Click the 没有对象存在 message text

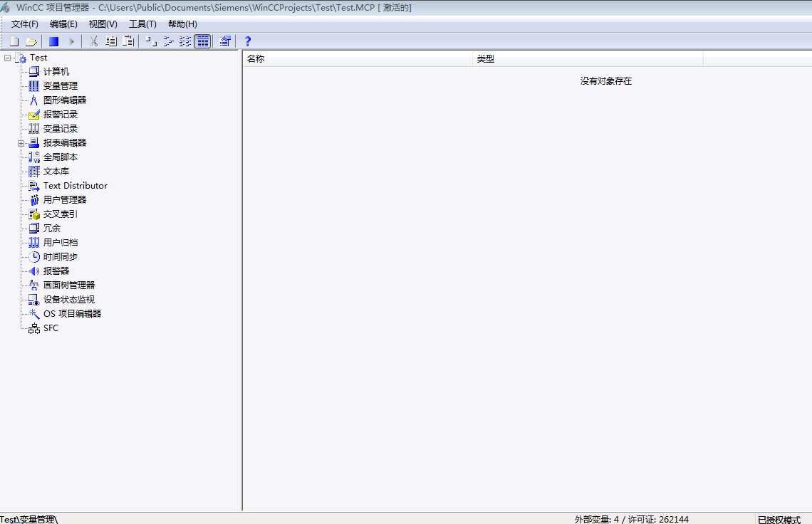pos(606,81)
